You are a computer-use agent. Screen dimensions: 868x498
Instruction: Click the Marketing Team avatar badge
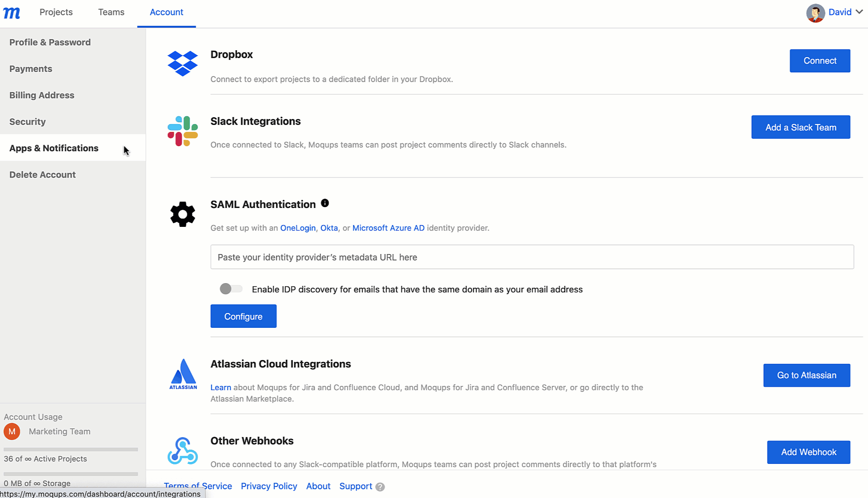12,432
